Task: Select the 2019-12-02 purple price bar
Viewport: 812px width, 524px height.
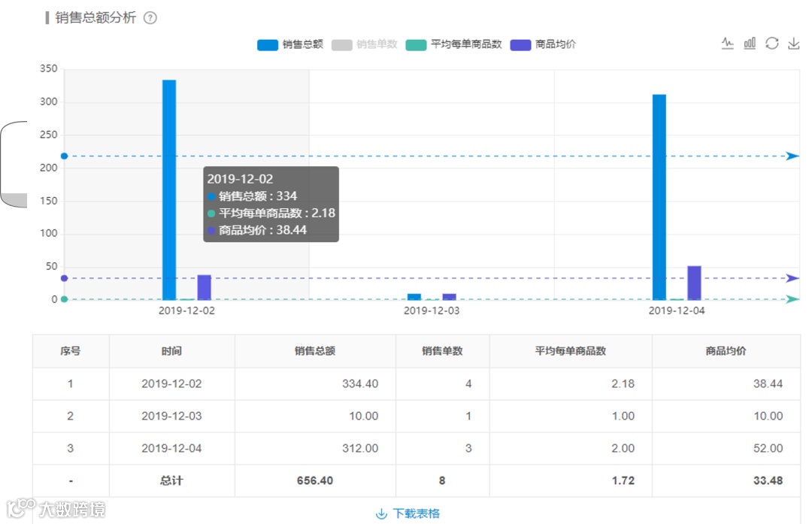Action: point(204,287)
